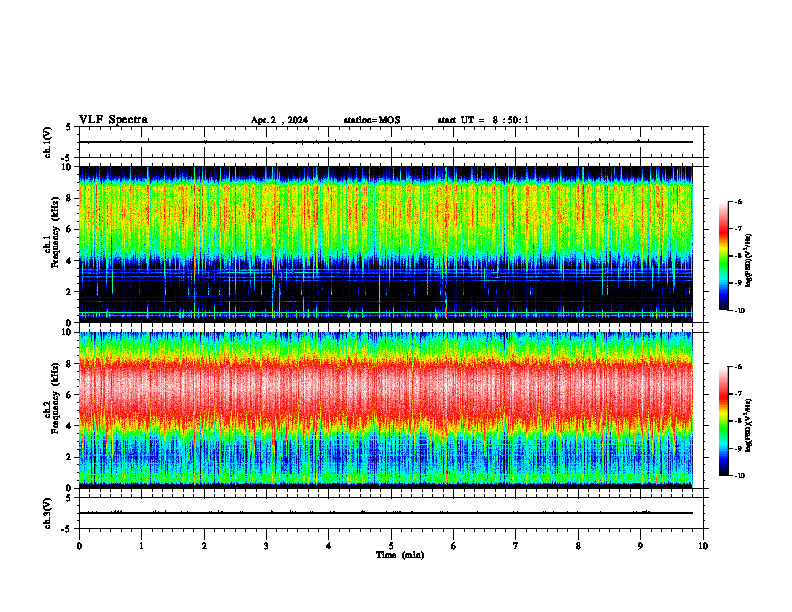This screenshot has width=792, height=612.
Task: Click the ch.2 frequency tick label "2"
Action: click(x=70, y=457)
